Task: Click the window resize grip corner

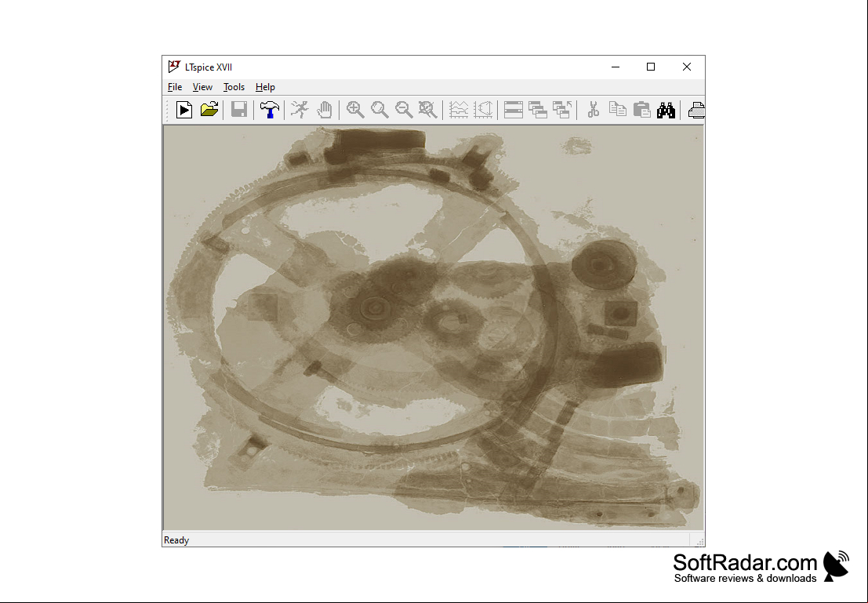Action: [x=699, y=541]
